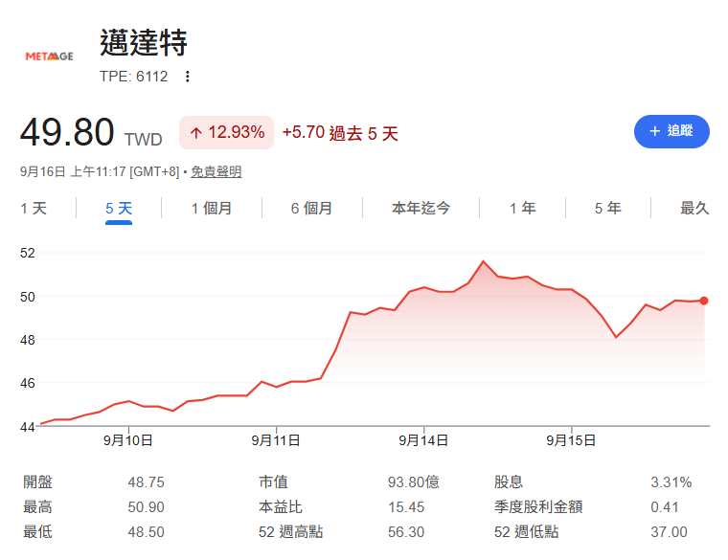Screen dimensions: 728x560
Task: Switch chart to 1 年 range
Action: click(523, 209)
